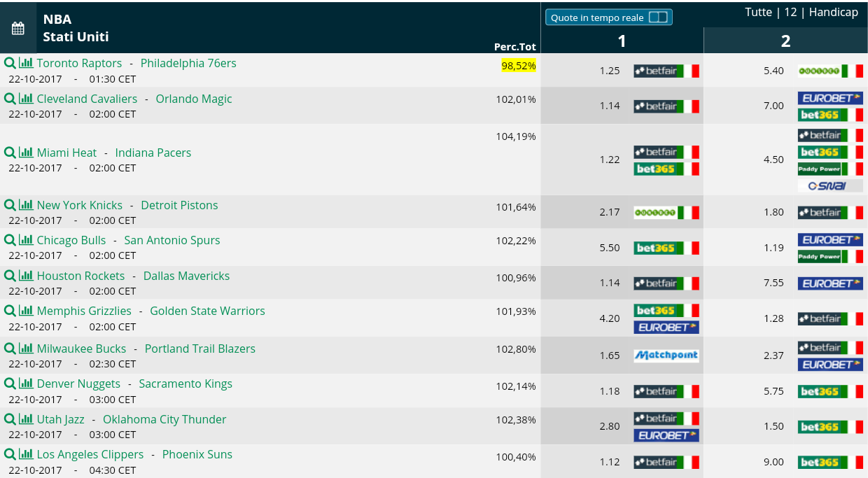Open stats chart icon for Miami Heat match

click(x=26, y=152)
